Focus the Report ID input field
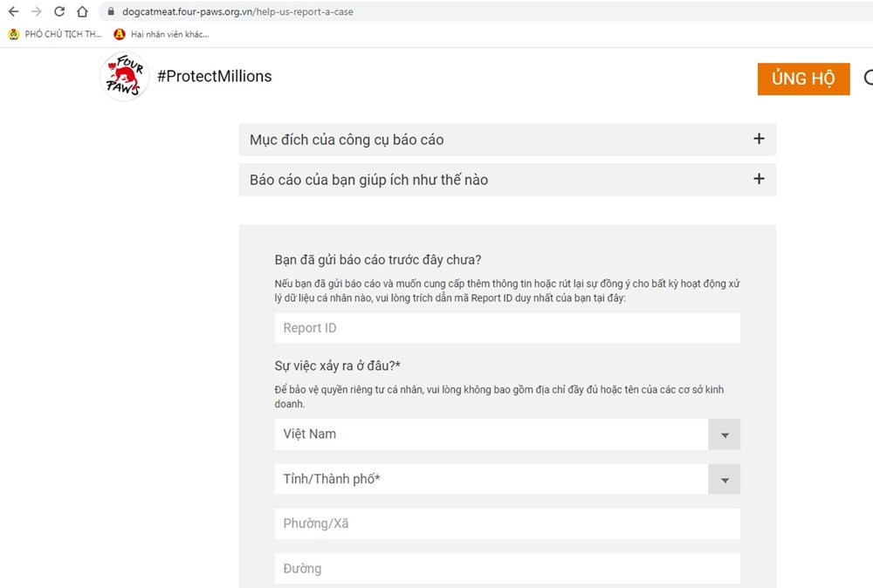Image resolution: width=873 pixels, height=588 pixels. tap(507, 328)
